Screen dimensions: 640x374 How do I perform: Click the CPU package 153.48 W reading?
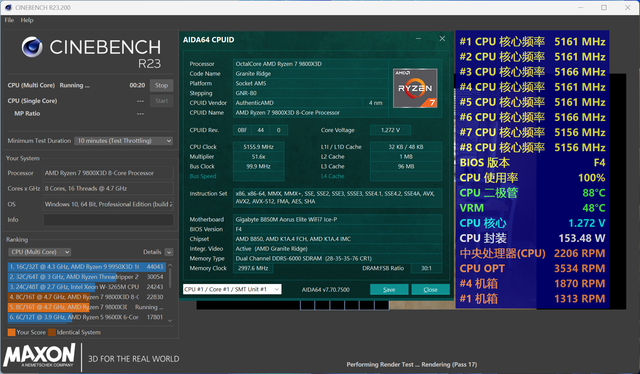(x=532, y=238)
